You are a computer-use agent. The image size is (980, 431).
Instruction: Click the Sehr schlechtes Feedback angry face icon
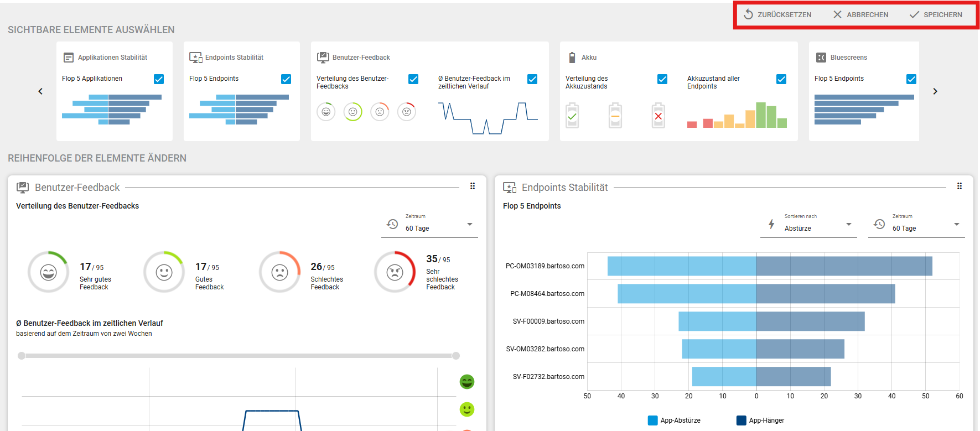(x=395, y=272)
